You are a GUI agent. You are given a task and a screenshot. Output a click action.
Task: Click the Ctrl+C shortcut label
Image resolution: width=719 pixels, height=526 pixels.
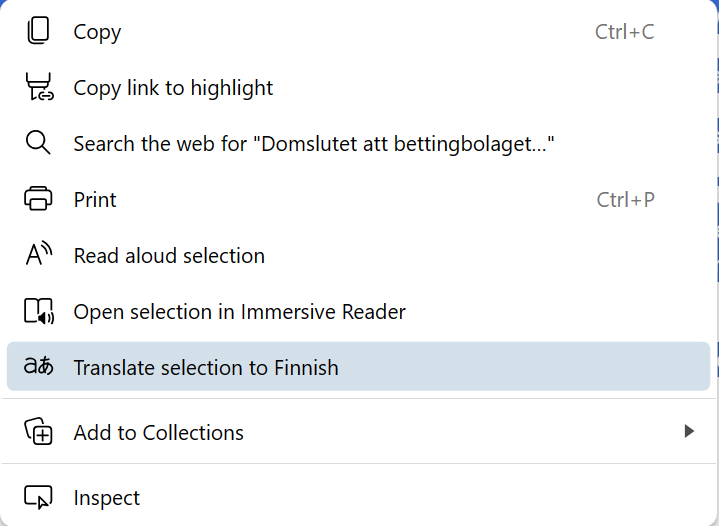625,32
